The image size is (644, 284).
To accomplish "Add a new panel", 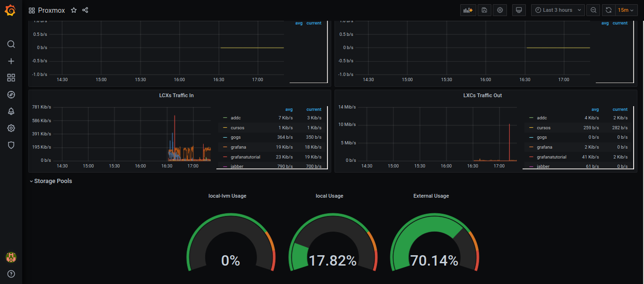I will click(x=468, y=10).
